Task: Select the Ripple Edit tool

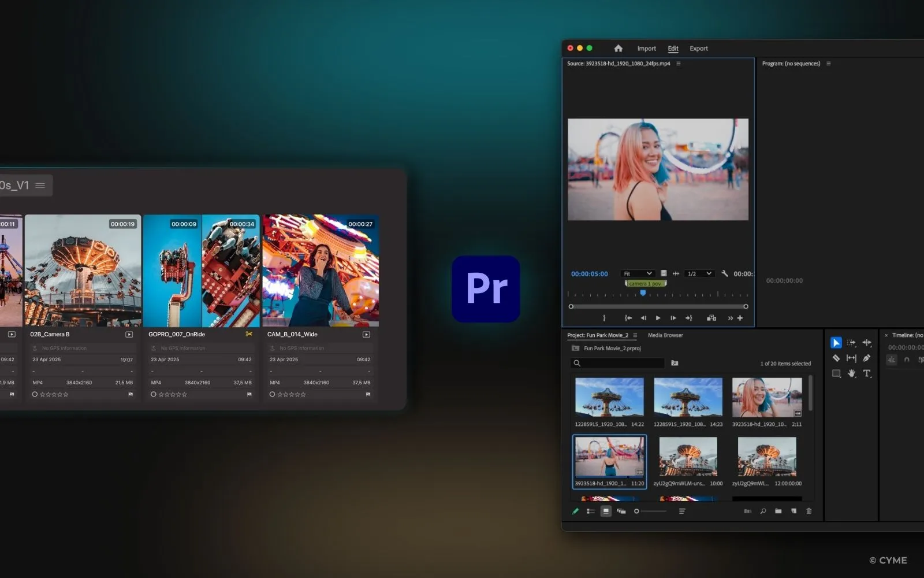Action: 867,343
